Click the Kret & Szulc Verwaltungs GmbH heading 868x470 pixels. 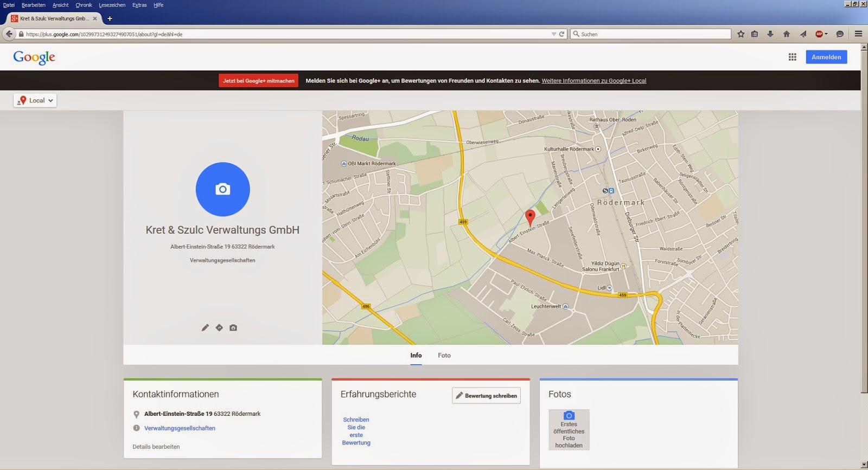tap(222, 230)
